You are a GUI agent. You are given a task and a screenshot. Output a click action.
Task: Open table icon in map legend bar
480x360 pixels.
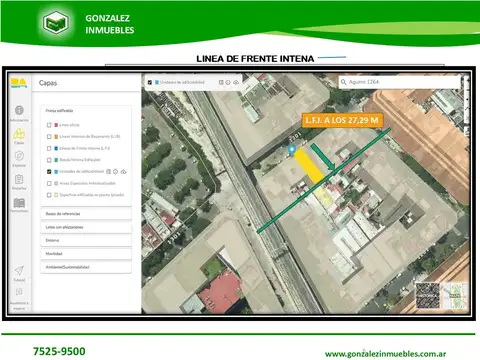[221, 82]
